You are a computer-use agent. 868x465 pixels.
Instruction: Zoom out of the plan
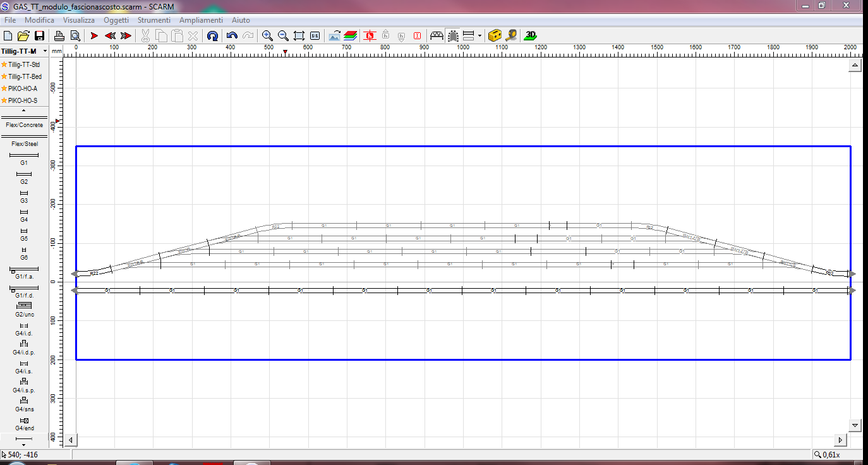pos(283,36)
